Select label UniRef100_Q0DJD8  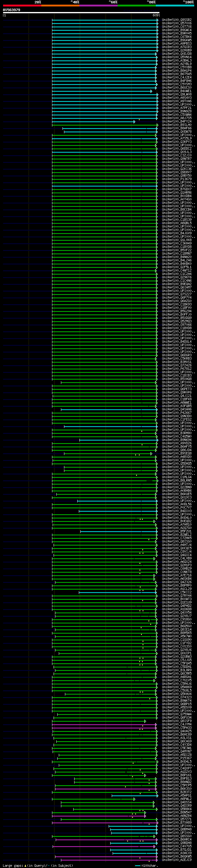click(x=177, y=54)
